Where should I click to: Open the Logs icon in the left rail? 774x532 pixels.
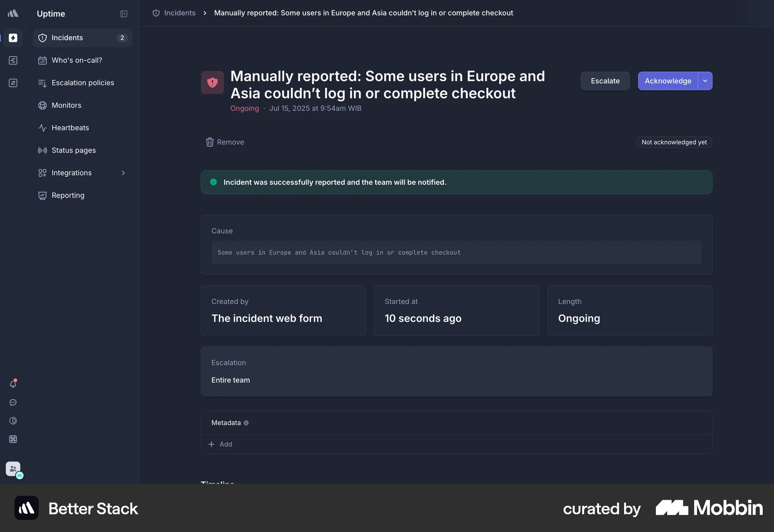pos(13,60)
